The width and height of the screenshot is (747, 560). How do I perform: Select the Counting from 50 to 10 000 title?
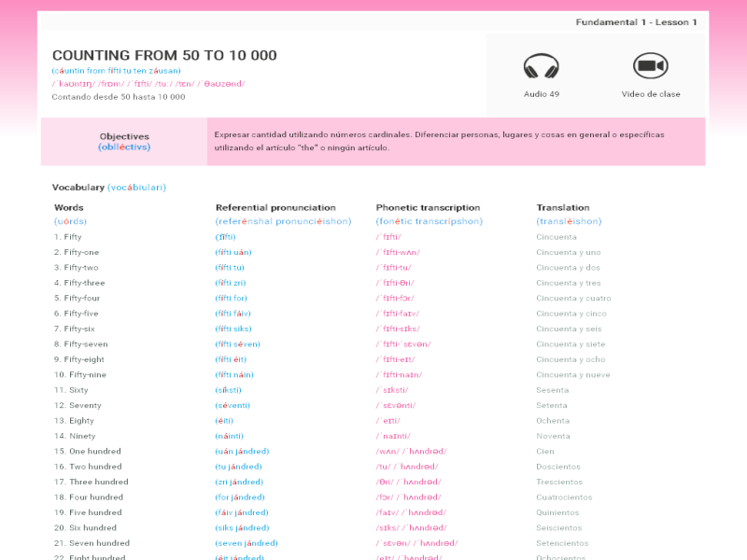pos(164,56)
